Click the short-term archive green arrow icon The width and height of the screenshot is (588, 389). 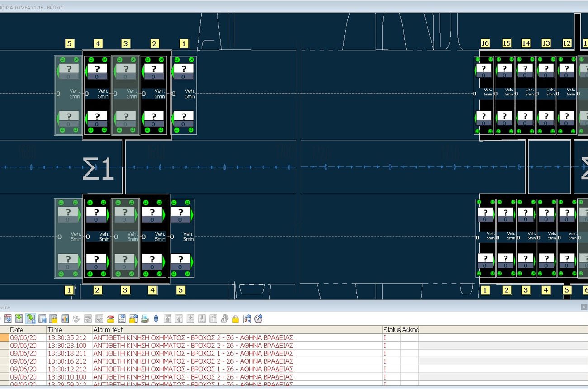[x=19, y=319]
